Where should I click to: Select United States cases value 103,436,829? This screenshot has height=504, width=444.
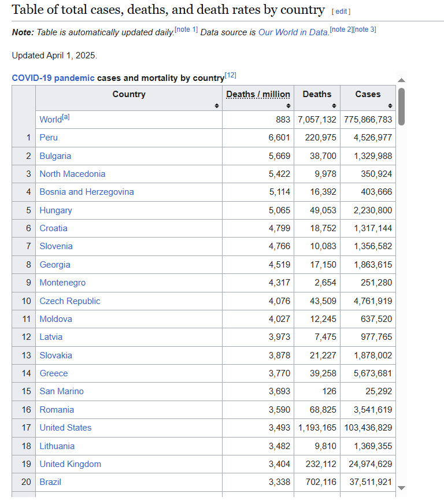(368, 428)
